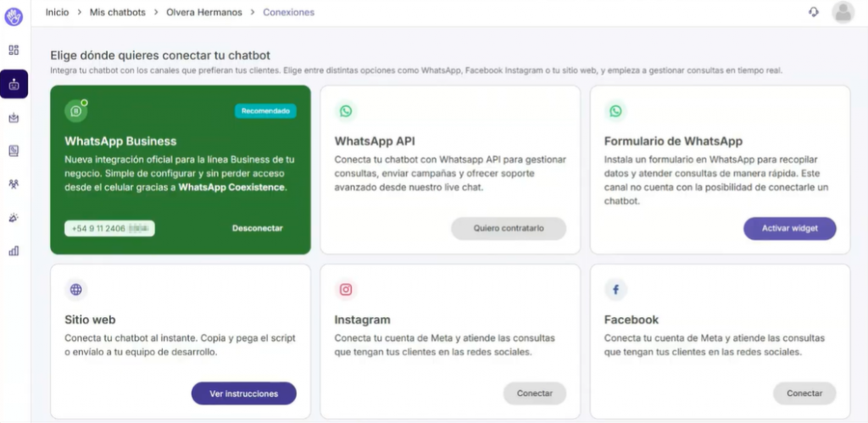Open the team people sidebar icon
Screen dimensions: 868x423
click(14, 184)
